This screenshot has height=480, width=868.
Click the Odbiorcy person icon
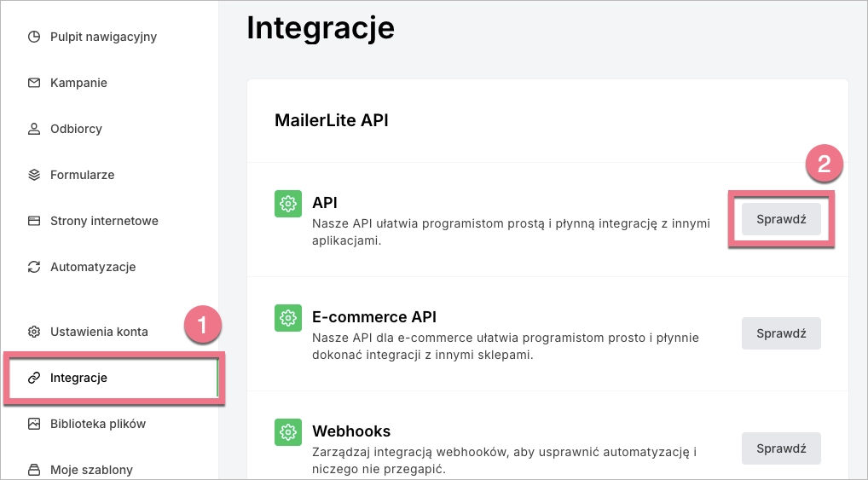pyautogui.click(x=34, y=129)
